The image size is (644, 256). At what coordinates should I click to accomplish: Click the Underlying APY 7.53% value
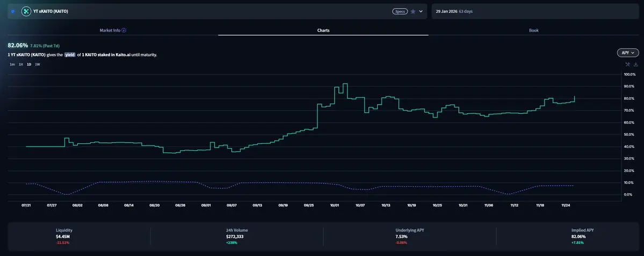[401, 237]
